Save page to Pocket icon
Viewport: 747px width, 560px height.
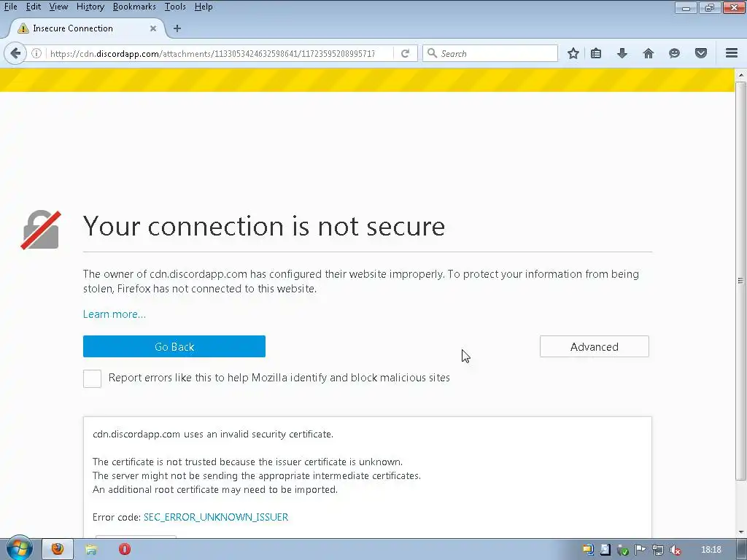(x=701, y=53)
